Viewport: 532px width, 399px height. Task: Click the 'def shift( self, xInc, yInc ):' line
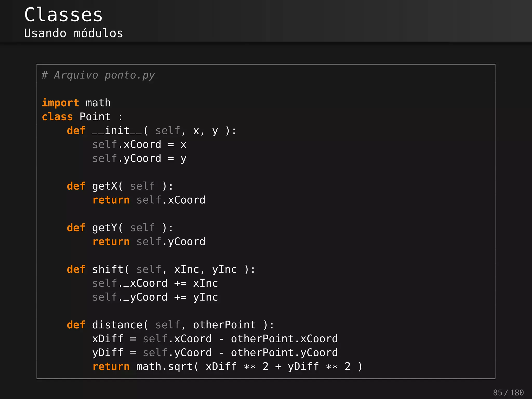[x=161, y=269]
